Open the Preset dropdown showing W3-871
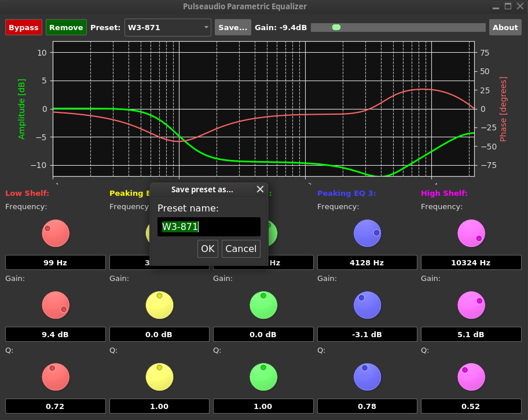Viewport: 528px width, 420px height. (168, 27)
